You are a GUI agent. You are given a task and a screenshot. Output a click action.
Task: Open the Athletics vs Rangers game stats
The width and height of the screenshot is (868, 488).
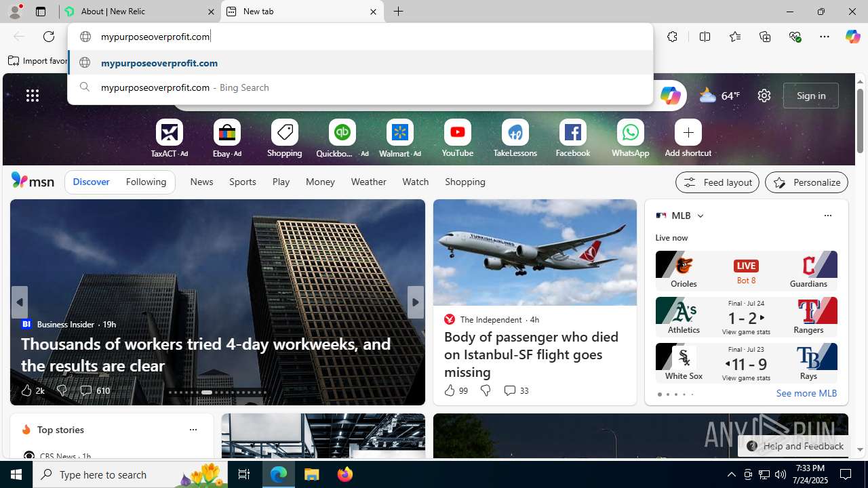tap(746, 317)
